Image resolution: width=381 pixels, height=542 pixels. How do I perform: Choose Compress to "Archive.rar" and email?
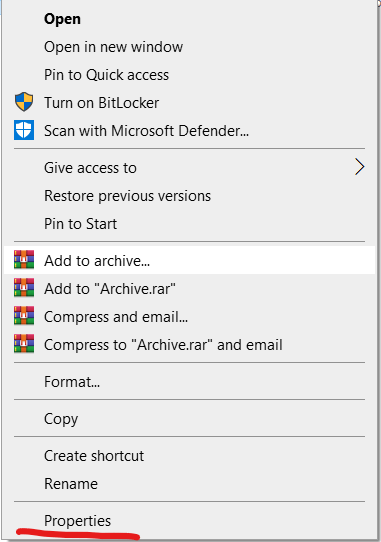(189, 345)
